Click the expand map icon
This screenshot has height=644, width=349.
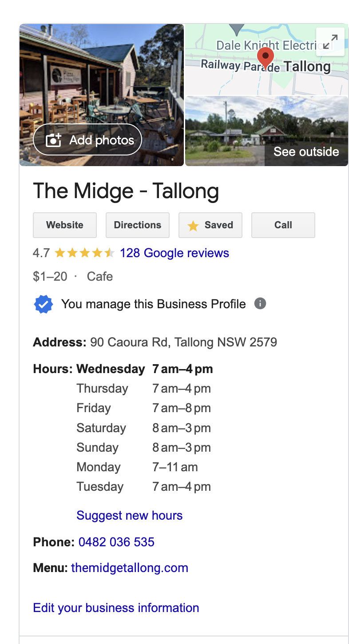point(330,42)
